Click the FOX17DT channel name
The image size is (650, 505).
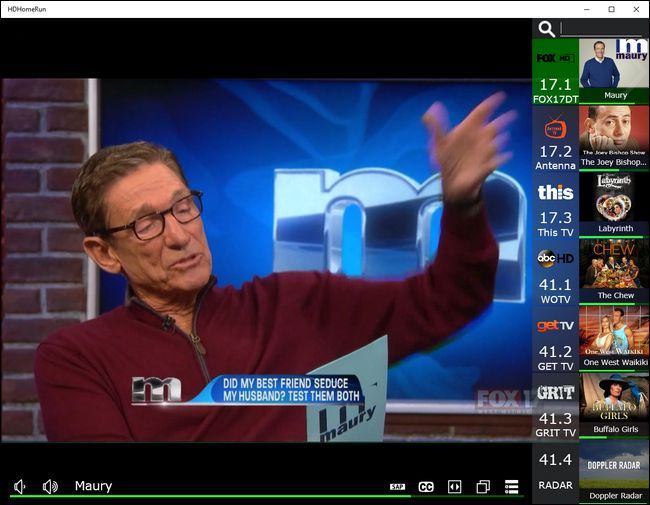[x=555, y=100]
